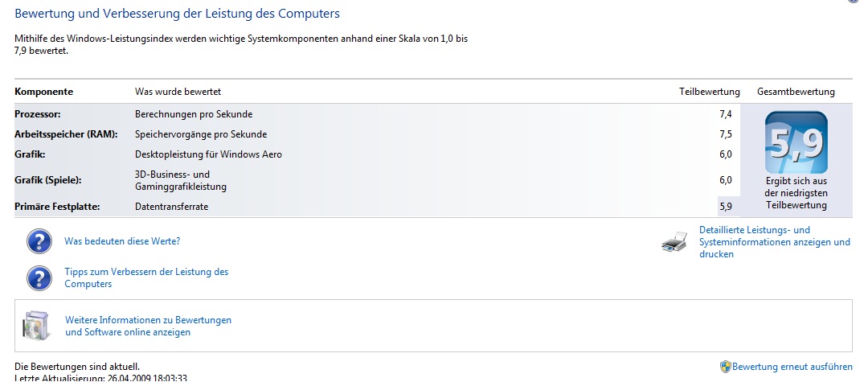This screenshot has height=382, width=868.
Task: Open 'Detaillierte Leistungs- und Systeminformationen anzeigen und drucken'
Action: (x=775, y=242)
